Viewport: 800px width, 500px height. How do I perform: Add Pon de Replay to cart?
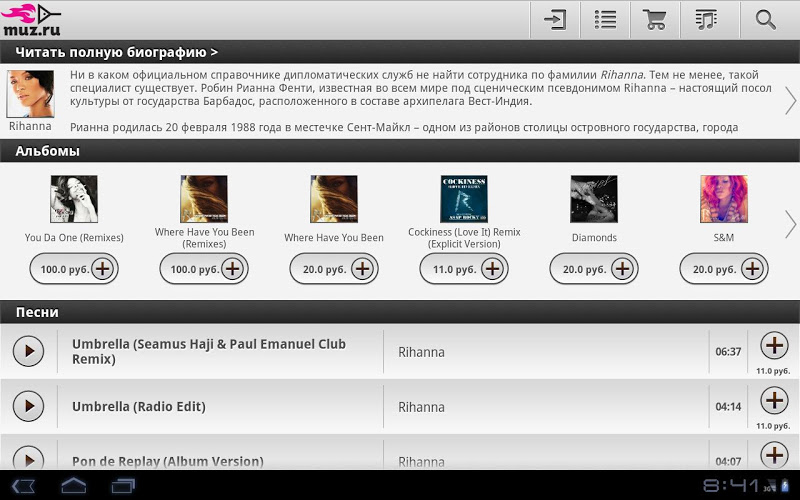(774, 455)
